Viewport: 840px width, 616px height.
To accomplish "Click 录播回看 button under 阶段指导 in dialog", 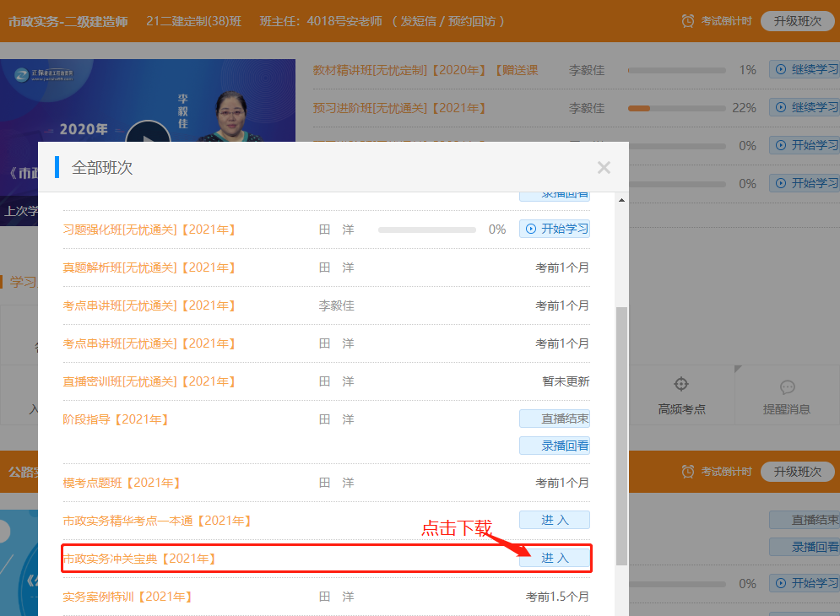I will tap(555, 445).
